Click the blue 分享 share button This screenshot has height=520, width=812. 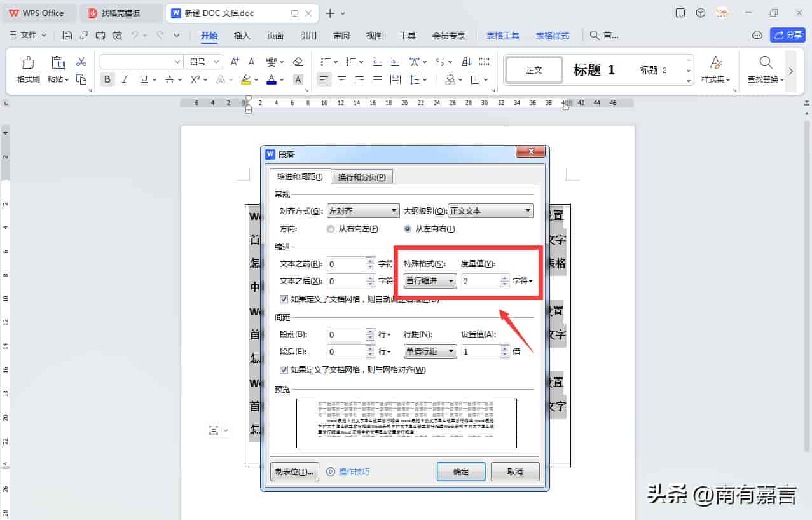coord(788,35)
